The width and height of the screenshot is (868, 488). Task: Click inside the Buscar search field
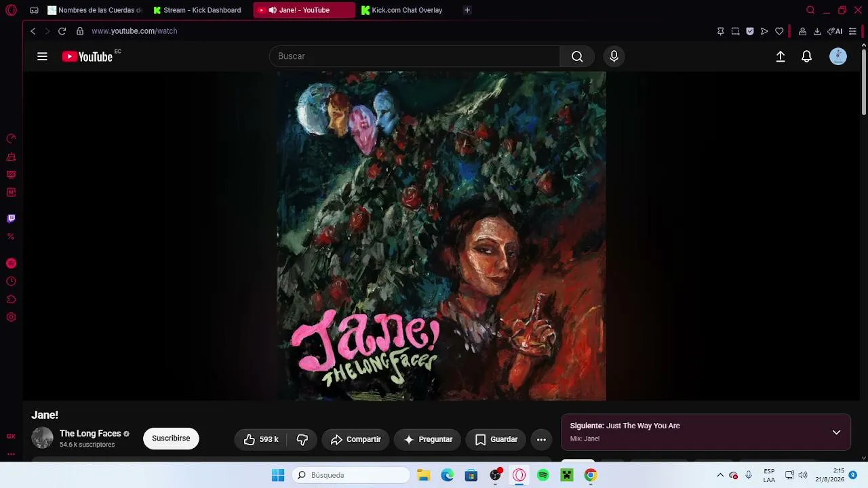click(x=415, y=56)
